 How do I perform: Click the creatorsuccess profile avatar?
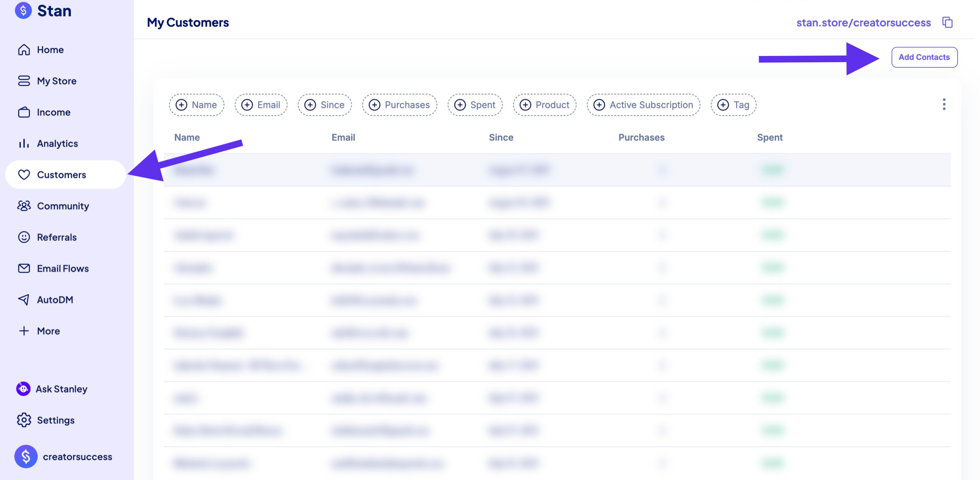[26, 456]
